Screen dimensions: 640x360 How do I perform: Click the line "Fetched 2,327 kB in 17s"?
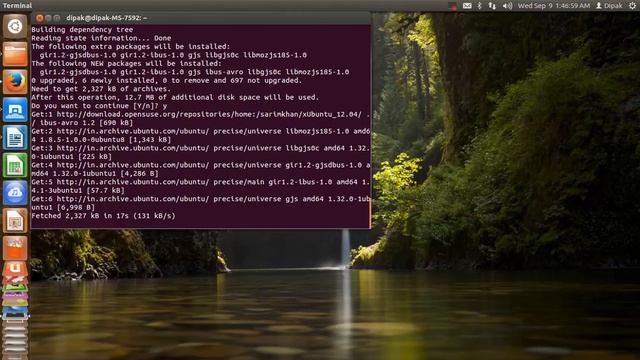coord(103,216)
